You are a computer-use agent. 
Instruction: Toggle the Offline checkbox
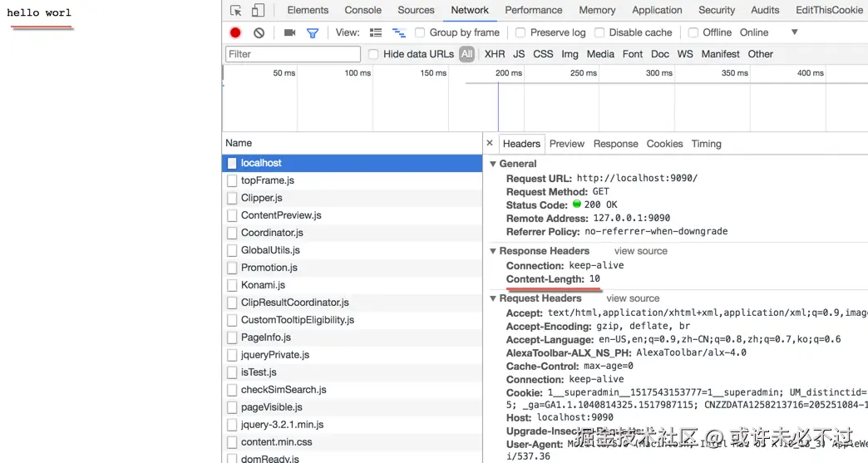[x=693, y=32]
